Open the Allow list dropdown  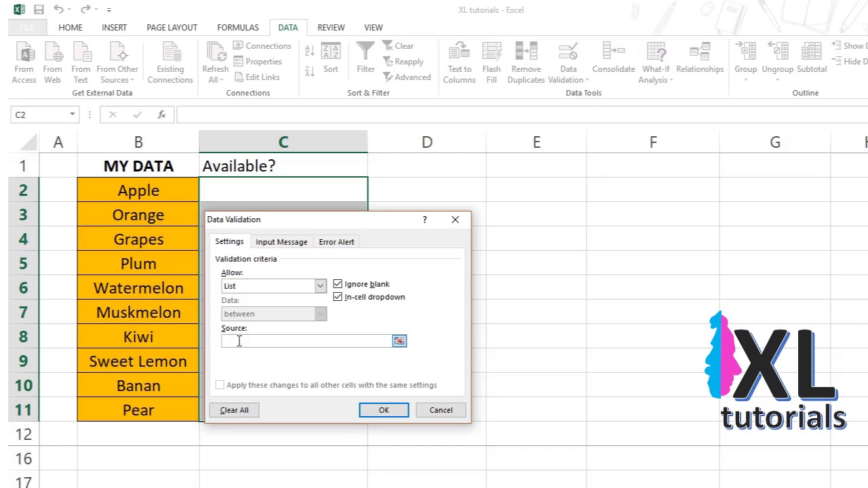(320, 286)
